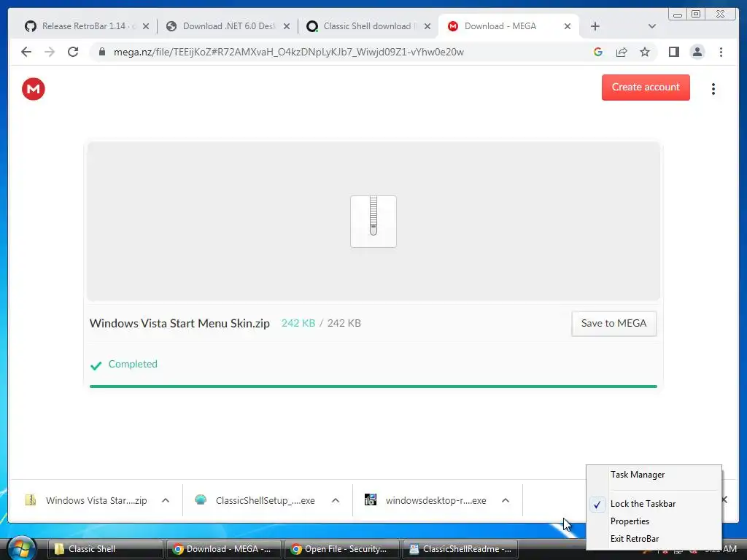
Task: Click the 242 KB downloaded size text
Action: click(x=298, y=323)
